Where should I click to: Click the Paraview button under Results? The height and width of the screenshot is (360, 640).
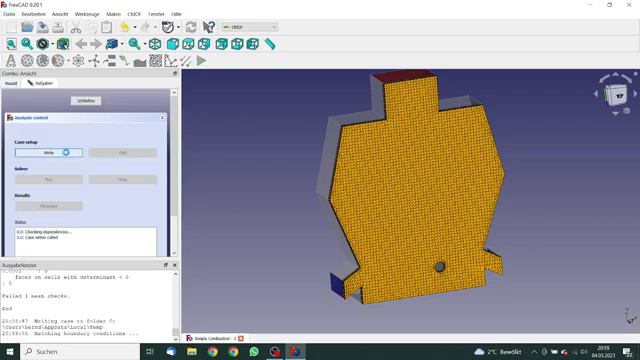(49, 206)
